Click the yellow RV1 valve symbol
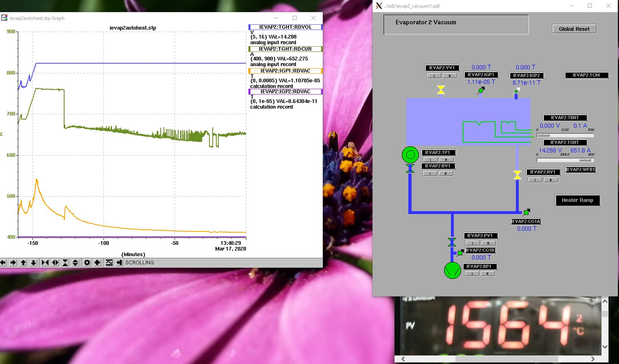619x364 pixels. [x=517, y=175]
